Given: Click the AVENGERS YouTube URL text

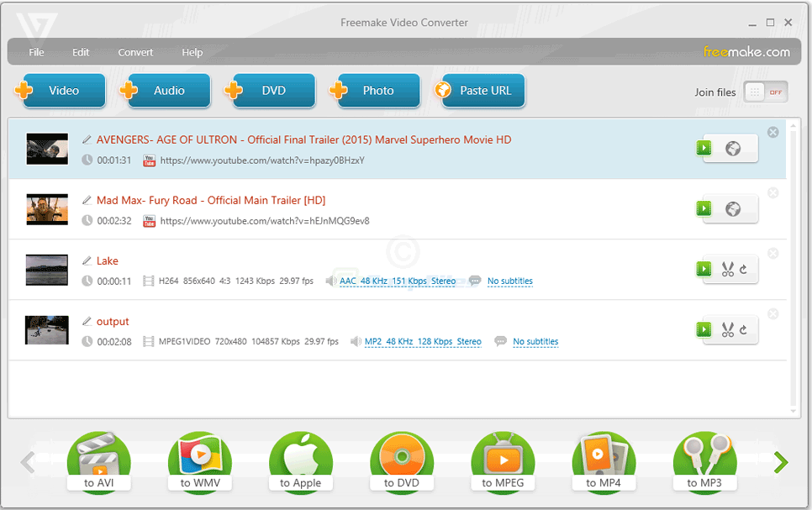Looking at the screenshot, I should pyautogui.click(x=262, y=160).
